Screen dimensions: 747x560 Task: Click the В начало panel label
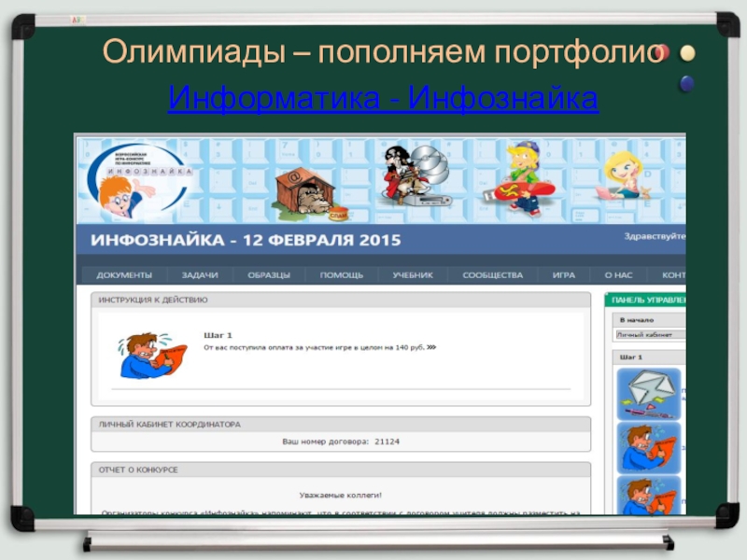point(637,320)
